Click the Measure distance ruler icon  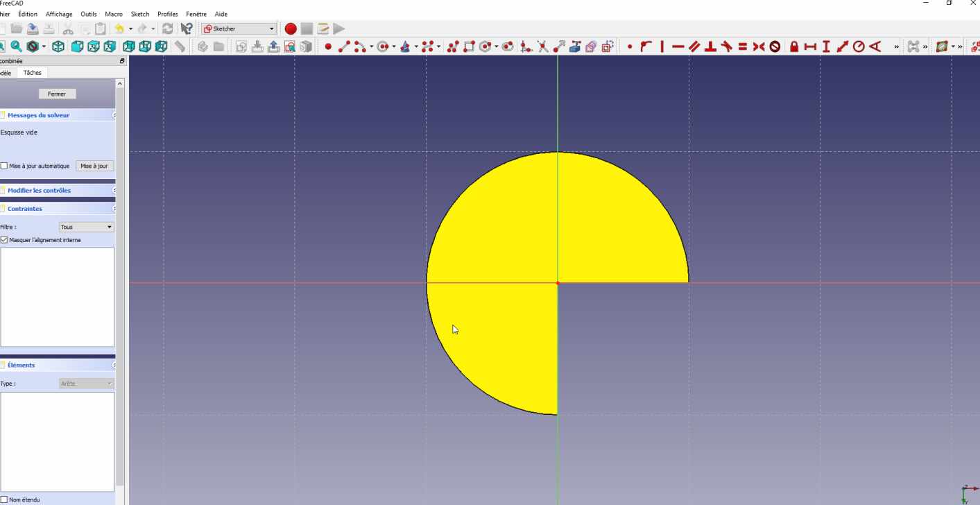(x=180, y=46)
